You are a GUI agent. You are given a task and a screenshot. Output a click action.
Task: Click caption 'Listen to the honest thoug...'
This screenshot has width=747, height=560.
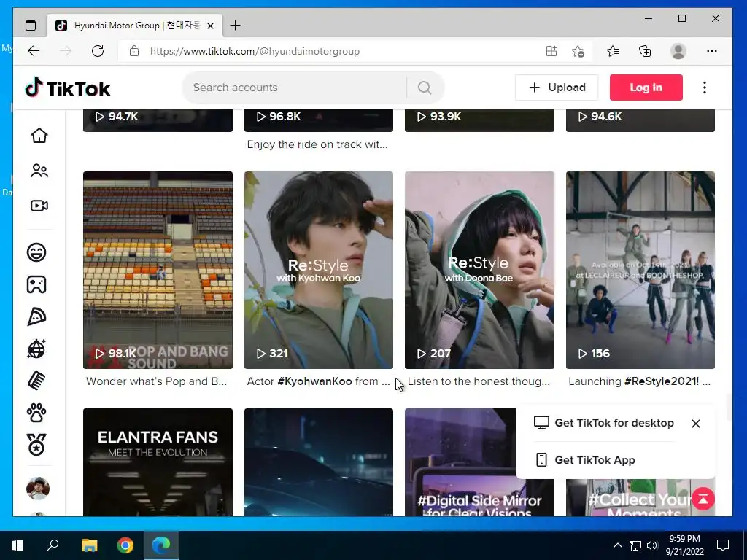pos(479,381)
